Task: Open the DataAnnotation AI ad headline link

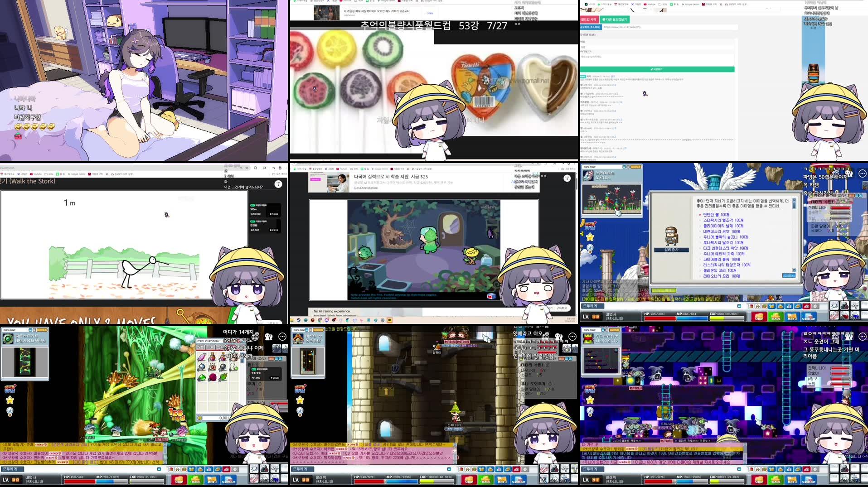Action: click(391, 177)
